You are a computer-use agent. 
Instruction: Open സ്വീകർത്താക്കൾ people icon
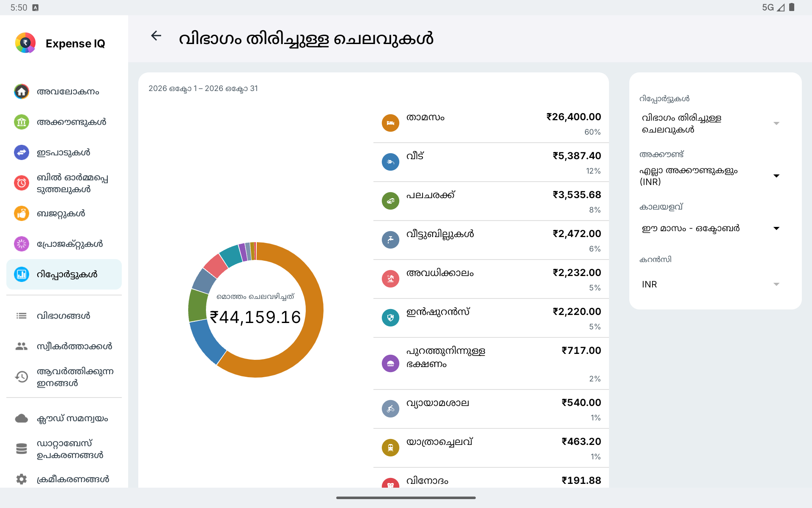point(22,346)
